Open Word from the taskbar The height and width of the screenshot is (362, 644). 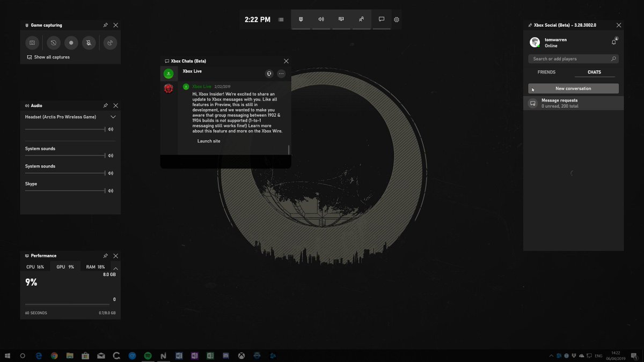coord(179,356)
